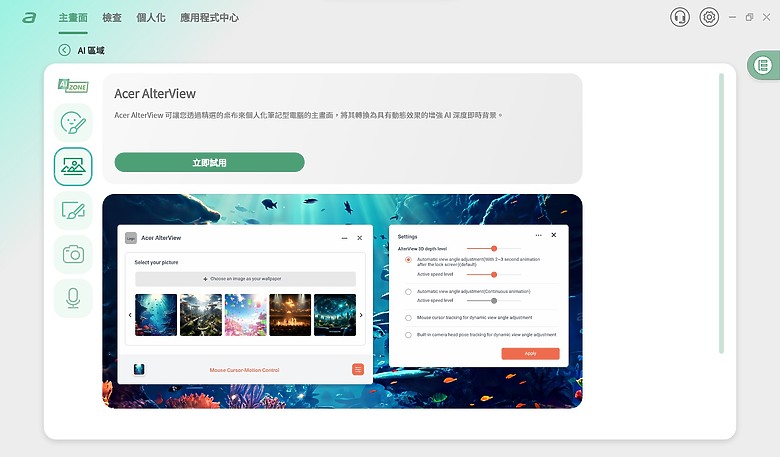Go back from AI 區域
This screenshot has width=780, height=457.
pos(64,50)
